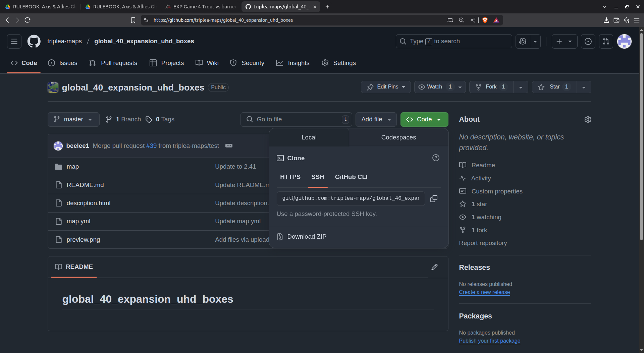
Task: Fork this repository
Action: coord(491,87)
